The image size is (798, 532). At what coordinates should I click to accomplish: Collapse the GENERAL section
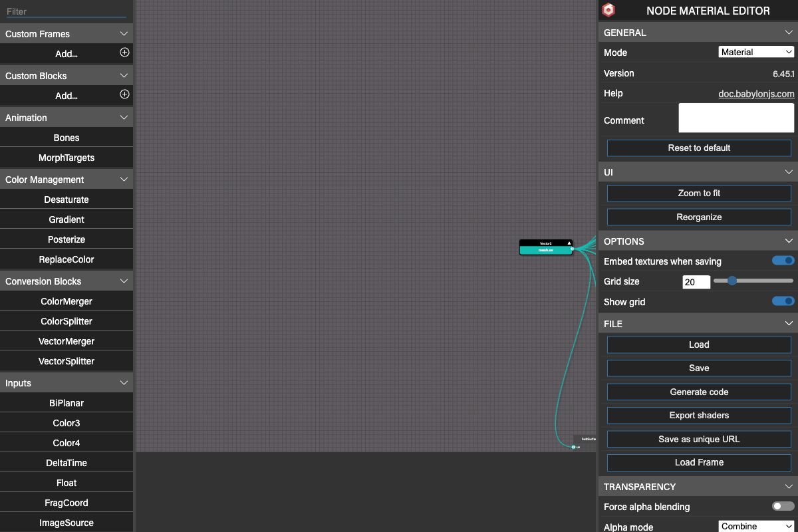789,32
